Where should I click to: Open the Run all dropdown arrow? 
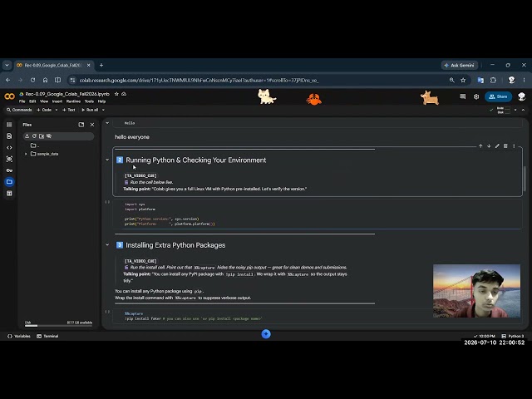click(103, 110)
